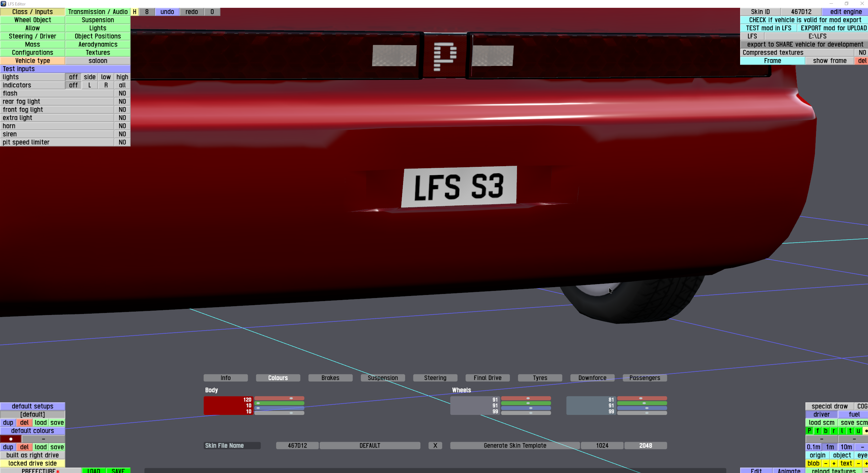The height and width of the screenshot is (473, 868).
Task: Open the [default] setup selector
Action: pyautogui.click(x=32, y=415)
